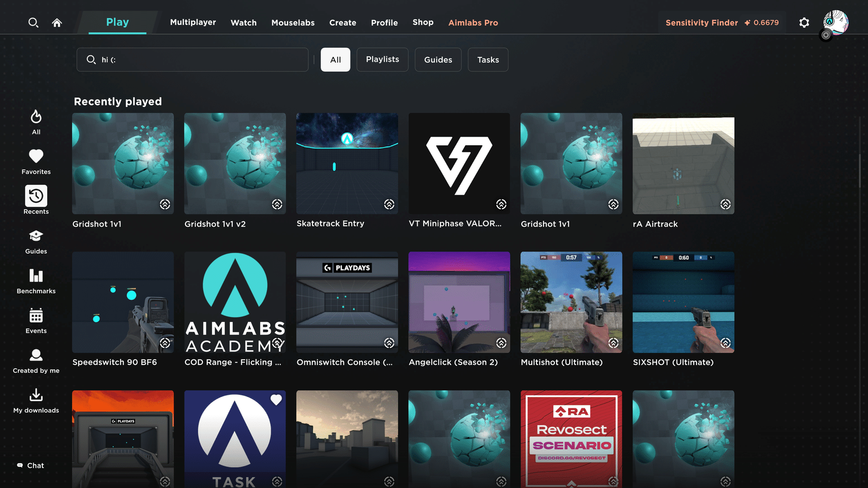The image size is (868, 488).
Task: Select Recents in the sidebar
Action: [36, 200]
